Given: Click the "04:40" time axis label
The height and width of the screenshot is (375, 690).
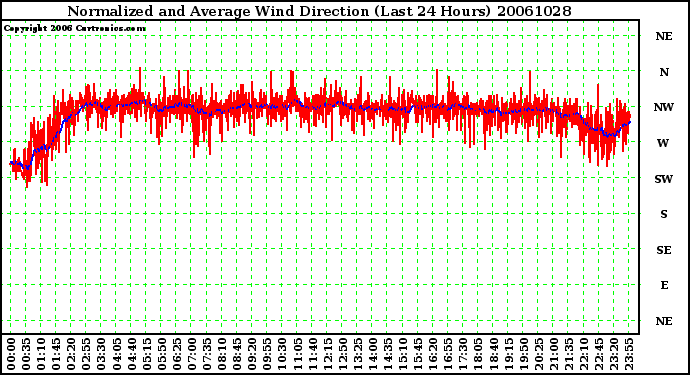Looking at the screenshot, I should click(132, 354).
